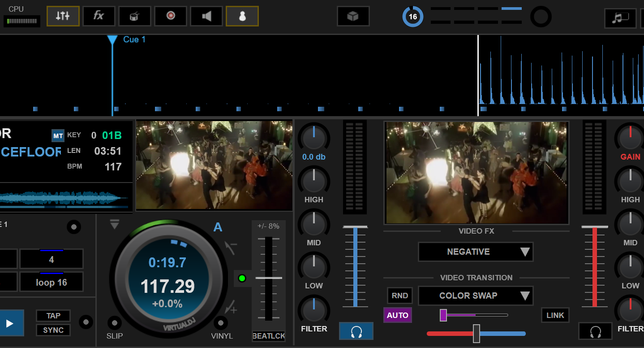Toggle the VINYL mode button

(221, 323)
